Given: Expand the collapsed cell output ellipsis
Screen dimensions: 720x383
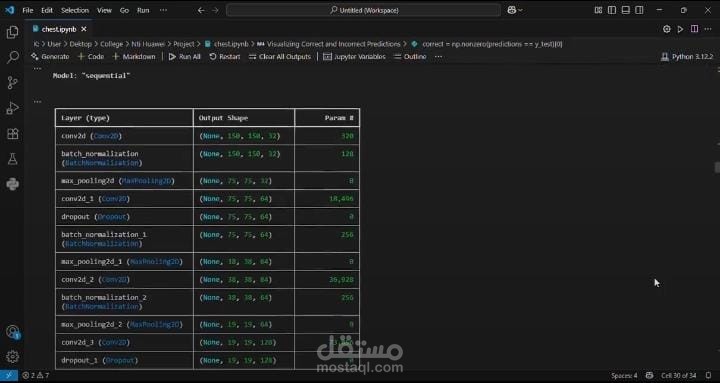Looking at the screenshot, I should [x=37, y=101].
